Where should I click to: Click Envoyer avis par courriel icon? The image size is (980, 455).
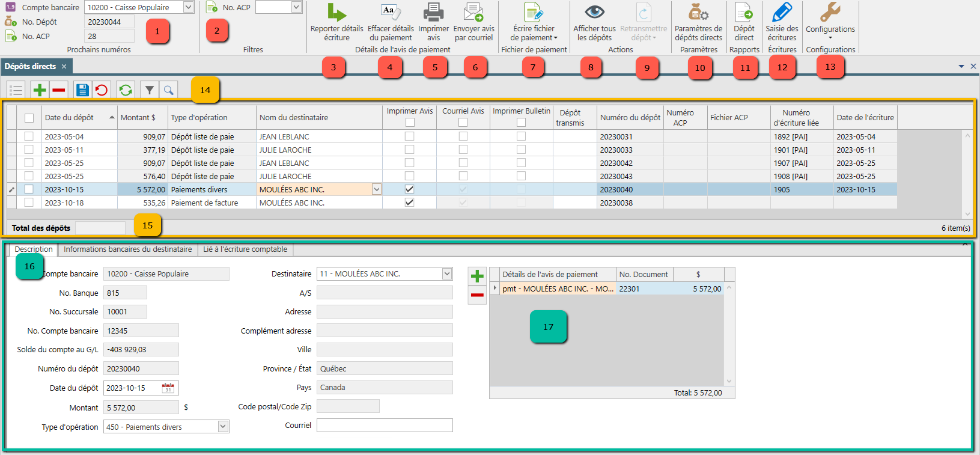473,13
